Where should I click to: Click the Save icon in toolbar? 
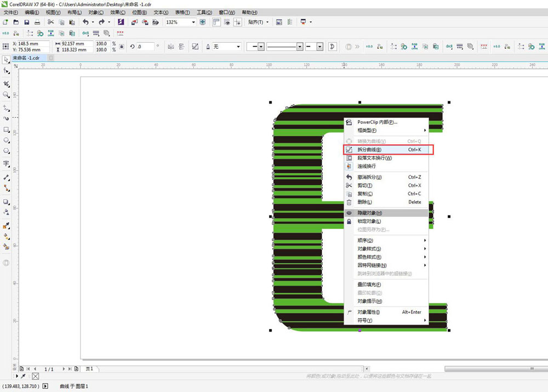point(26,22)
